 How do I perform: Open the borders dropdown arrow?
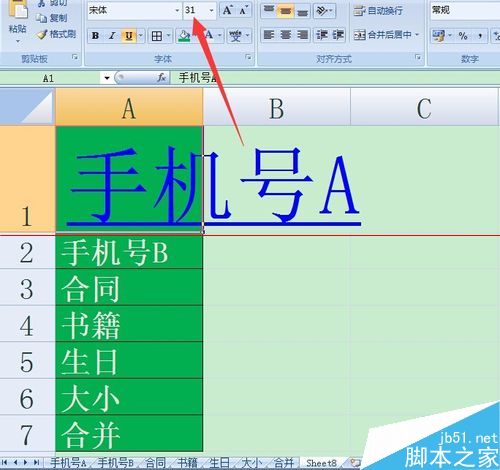pos(169,35)
